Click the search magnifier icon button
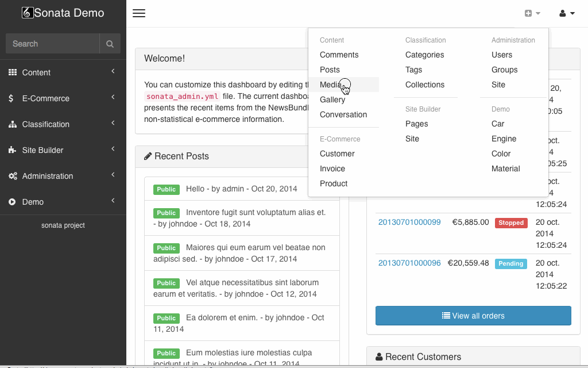This screenshot has width=588, height=368. (110, 44)
